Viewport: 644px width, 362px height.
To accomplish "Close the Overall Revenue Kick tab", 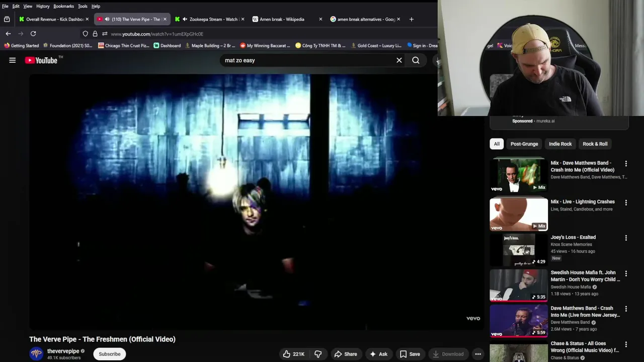I will 87,19.
